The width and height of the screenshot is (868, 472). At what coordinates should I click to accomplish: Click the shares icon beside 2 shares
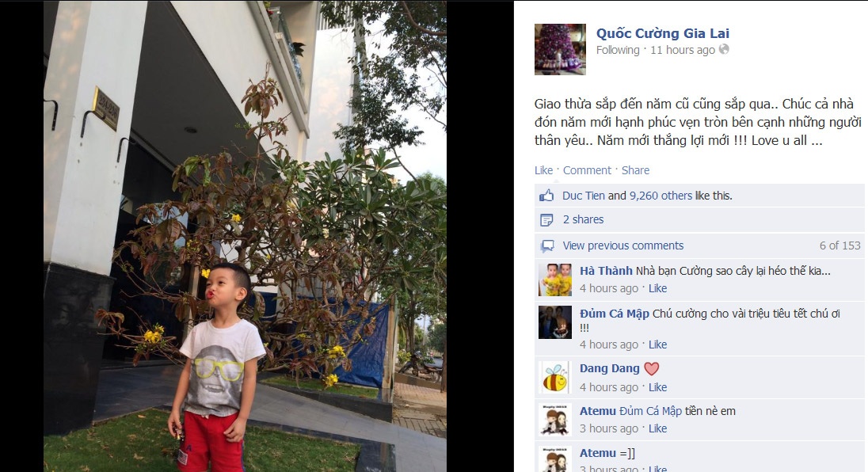tap(546, 220)
